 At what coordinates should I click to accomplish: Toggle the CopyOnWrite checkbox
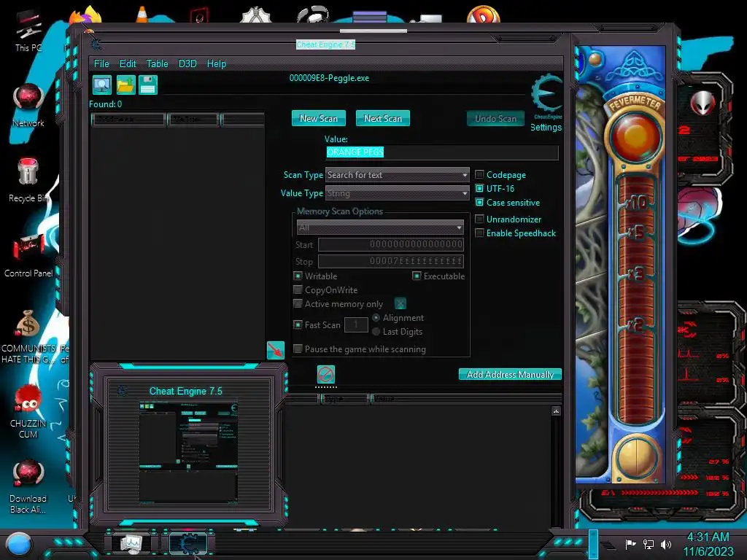pos(298,289)
